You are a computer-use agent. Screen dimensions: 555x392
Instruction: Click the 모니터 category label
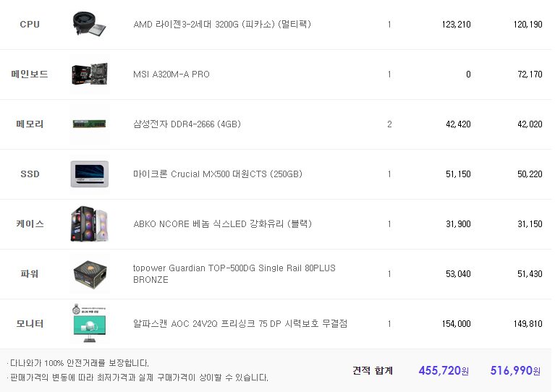coord(30,324)
